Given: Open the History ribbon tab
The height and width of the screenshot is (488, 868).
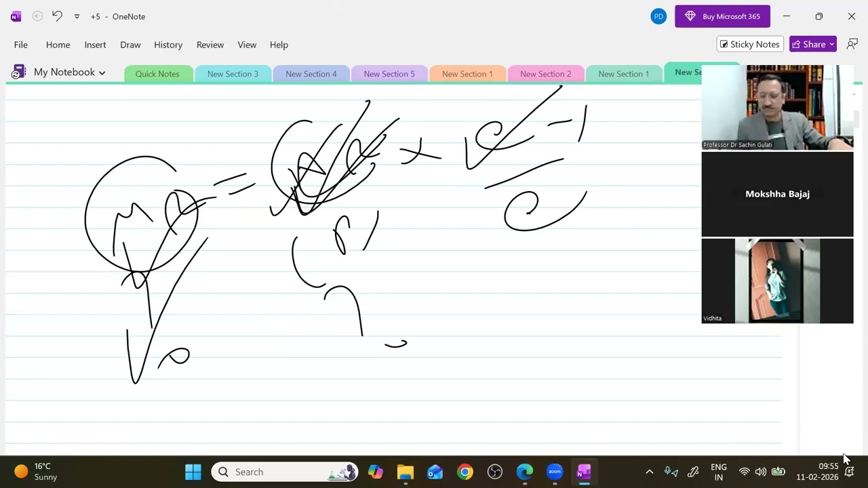Looking at the screenshot, I should (168, 45).
